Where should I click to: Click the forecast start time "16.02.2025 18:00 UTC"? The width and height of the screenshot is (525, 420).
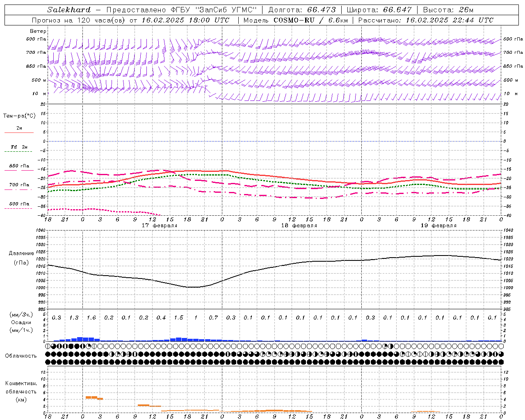[186, 20]
